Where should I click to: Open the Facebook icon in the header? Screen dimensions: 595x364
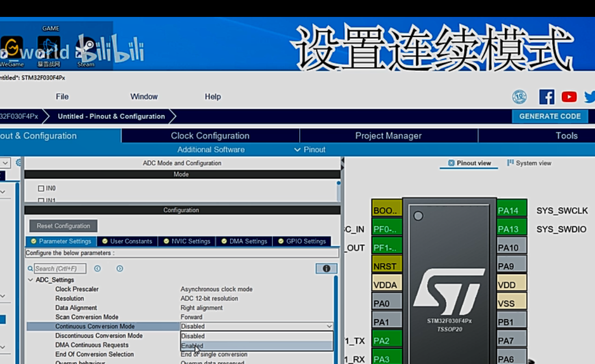point(547,96)
